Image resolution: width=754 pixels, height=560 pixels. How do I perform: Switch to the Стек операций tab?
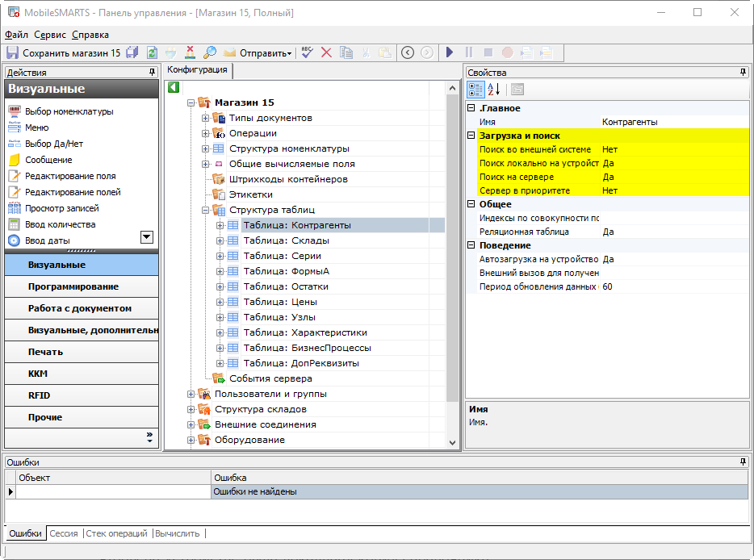116,533
